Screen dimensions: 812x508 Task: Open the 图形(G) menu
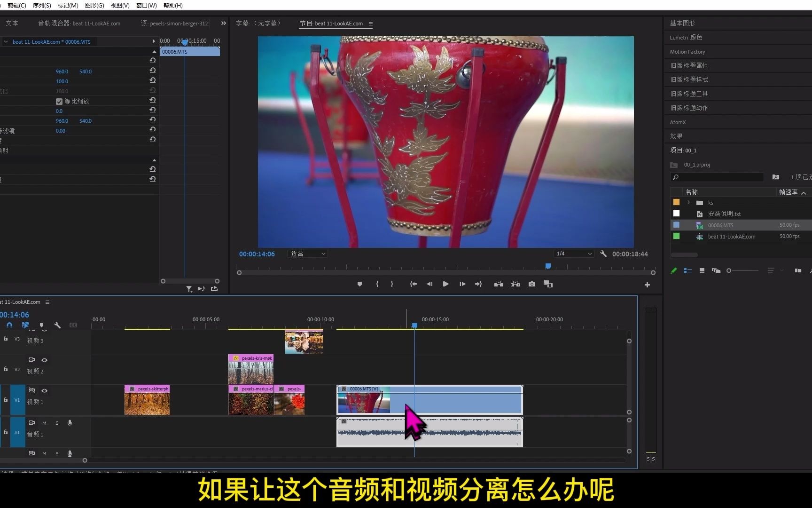[94, 5]
